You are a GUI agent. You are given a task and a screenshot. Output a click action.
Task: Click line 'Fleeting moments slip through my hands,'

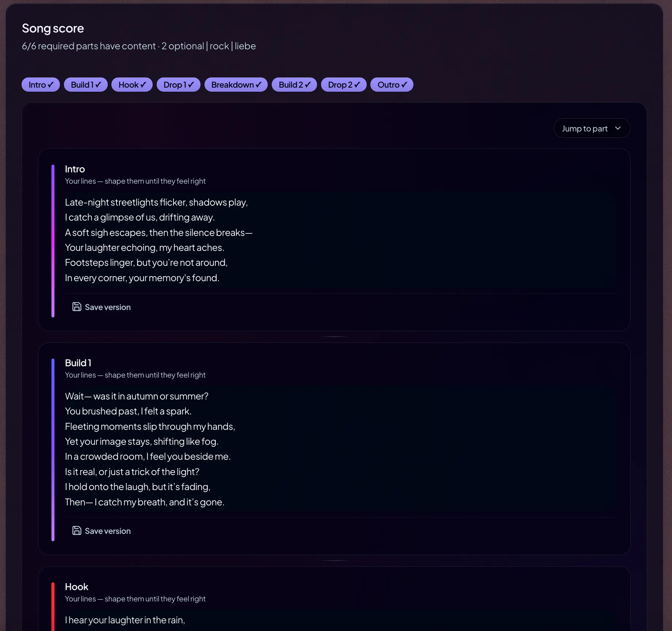pos(150,427)
